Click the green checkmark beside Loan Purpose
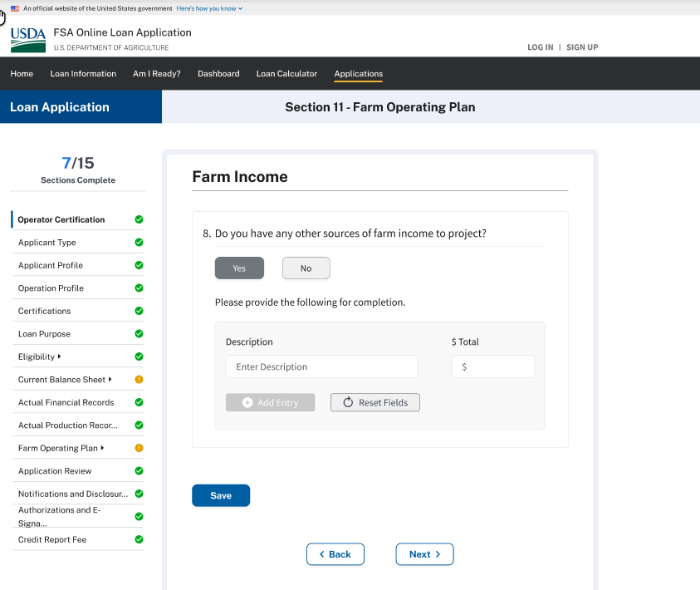The height and width of the screenshot is (590, 700). tap(139, 334)
